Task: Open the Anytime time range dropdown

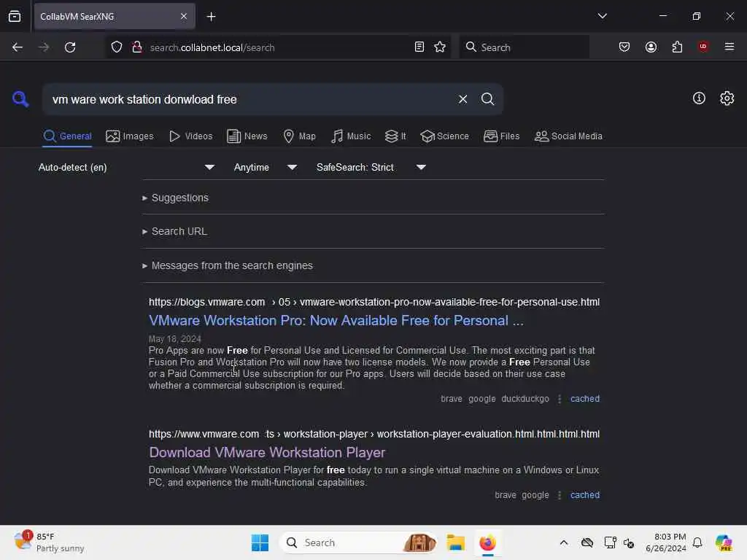Action: point(266,167)
